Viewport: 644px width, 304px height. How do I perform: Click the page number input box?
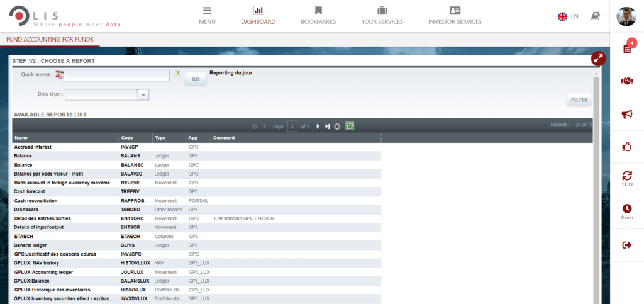pos(292,127)
